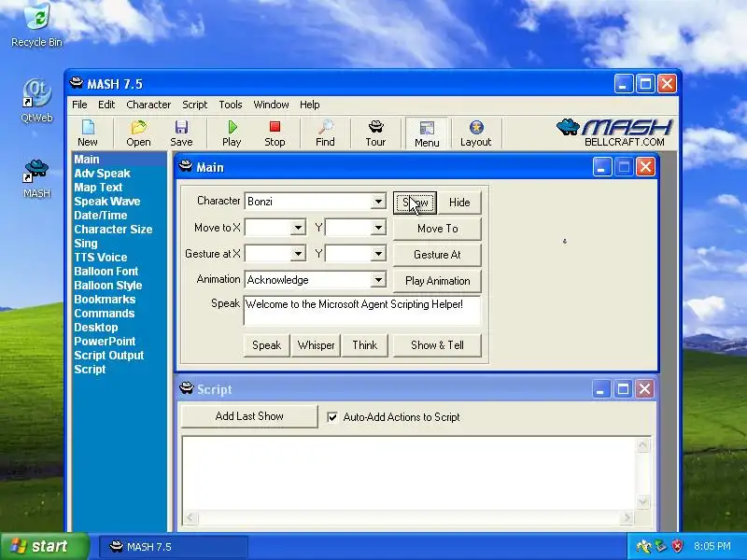Viewport: 747px width, 560px height.
Task: Toggle the Menu toolbar button
Action: click(427, 133)
